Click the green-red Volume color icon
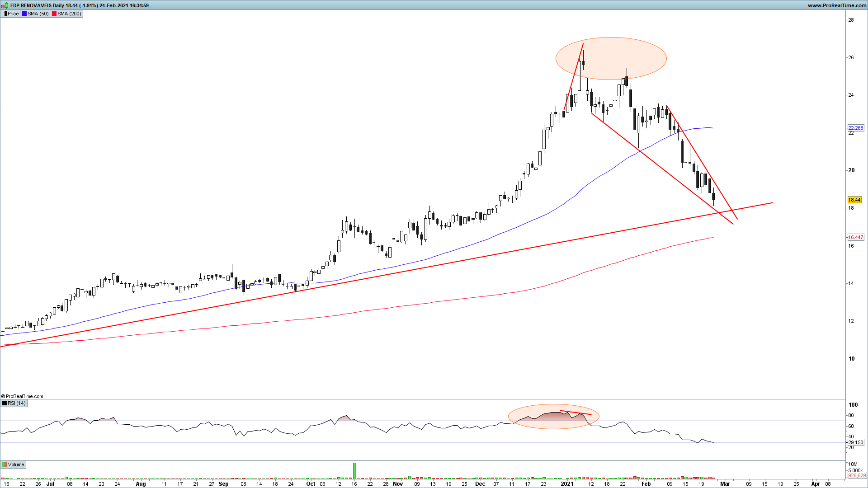Viewport: 868px width, 488px height. tap(5, 465)
